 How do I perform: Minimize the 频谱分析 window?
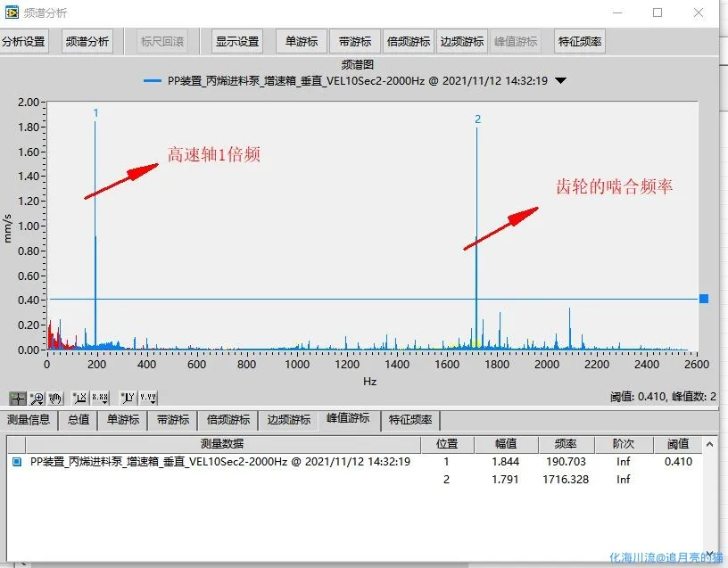[617, 12]
